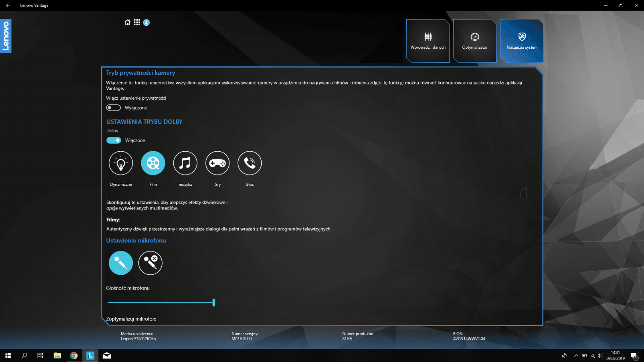644x362 pixels.
Task: Click product number 81HH text
Action: point(347,339)
